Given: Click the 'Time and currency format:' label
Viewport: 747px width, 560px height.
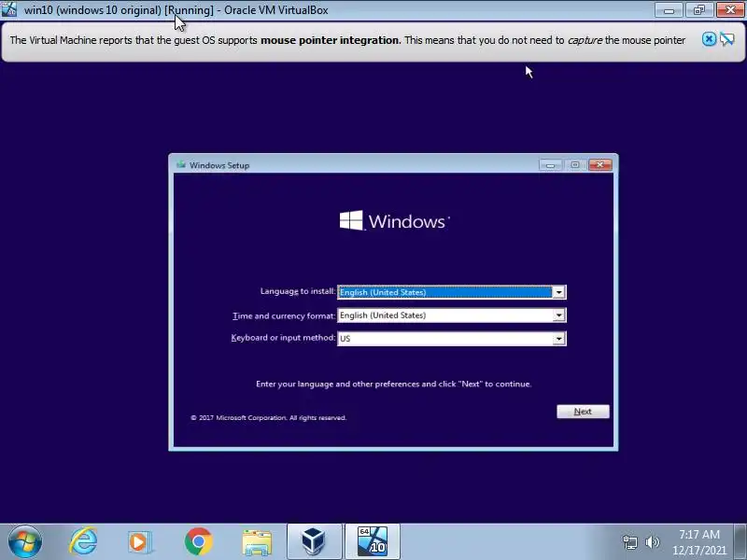Looking at the screenshot, I should pyautogui.click(x=284, y=315).
